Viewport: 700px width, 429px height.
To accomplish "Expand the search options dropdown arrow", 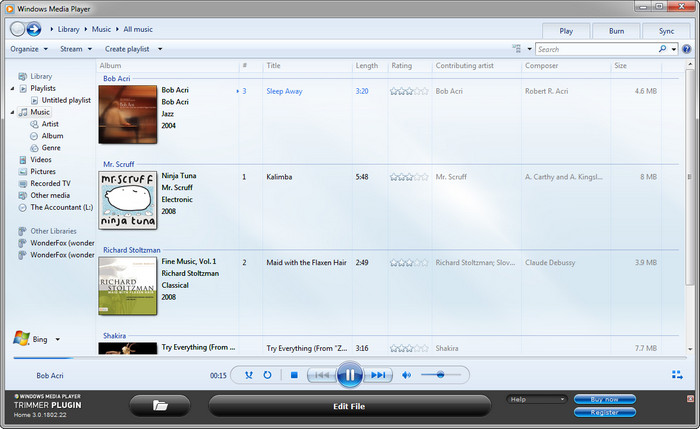I will click(674, 49).
